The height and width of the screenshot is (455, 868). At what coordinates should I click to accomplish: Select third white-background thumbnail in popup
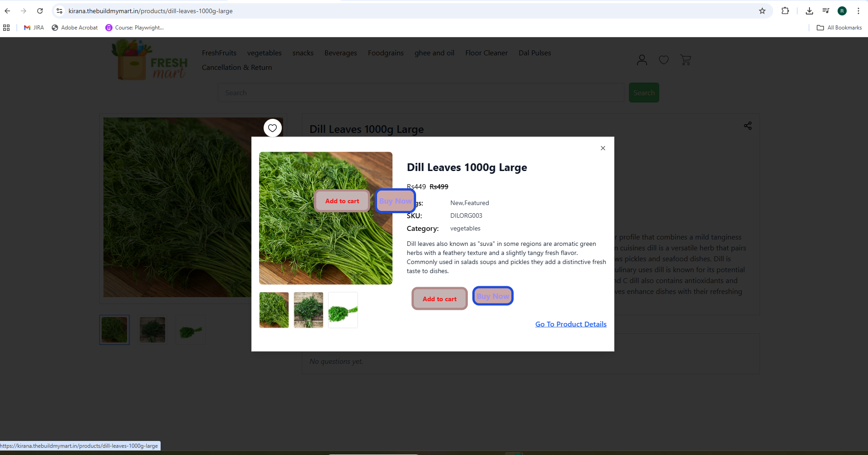pos(343,310)
